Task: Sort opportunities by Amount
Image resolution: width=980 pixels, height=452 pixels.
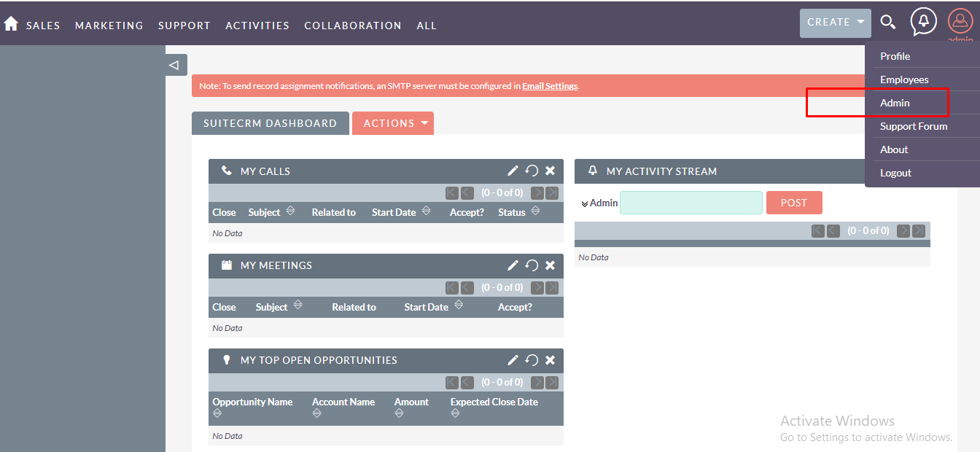Action: [399, 413]
